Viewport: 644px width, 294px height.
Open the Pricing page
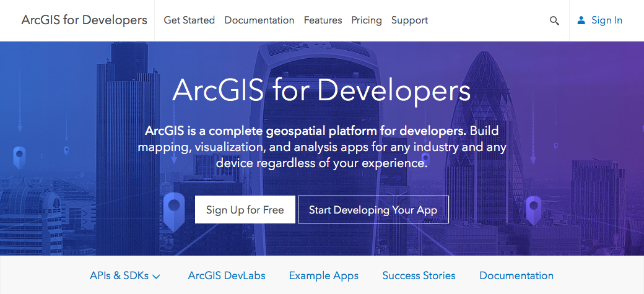[x=367, y=20]
